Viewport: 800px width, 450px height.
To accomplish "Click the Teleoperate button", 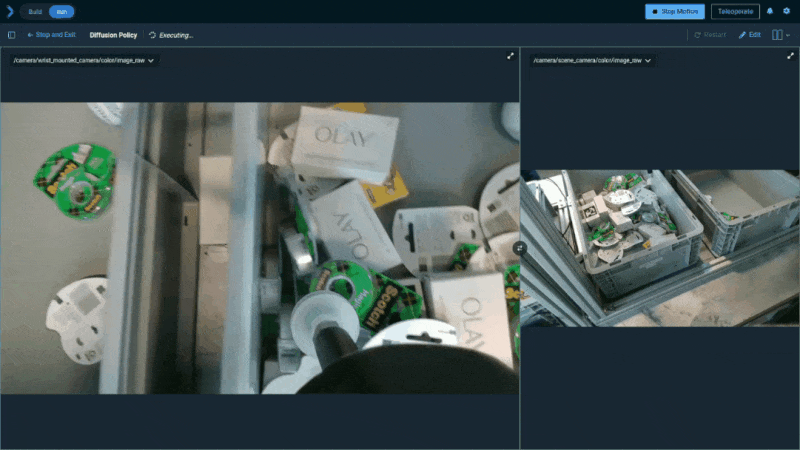I will 735,11.
